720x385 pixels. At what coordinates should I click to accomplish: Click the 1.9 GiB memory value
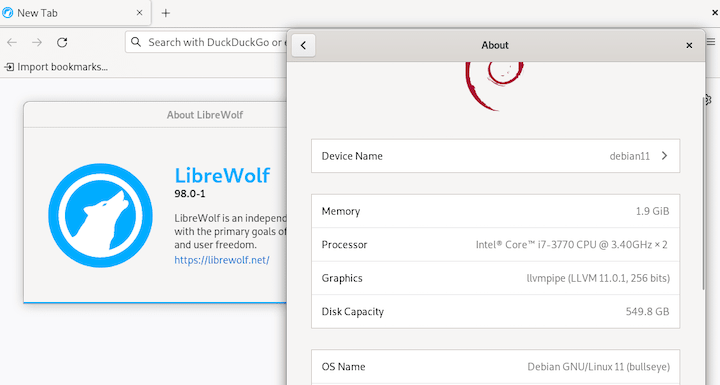click(x=652, y=211)
